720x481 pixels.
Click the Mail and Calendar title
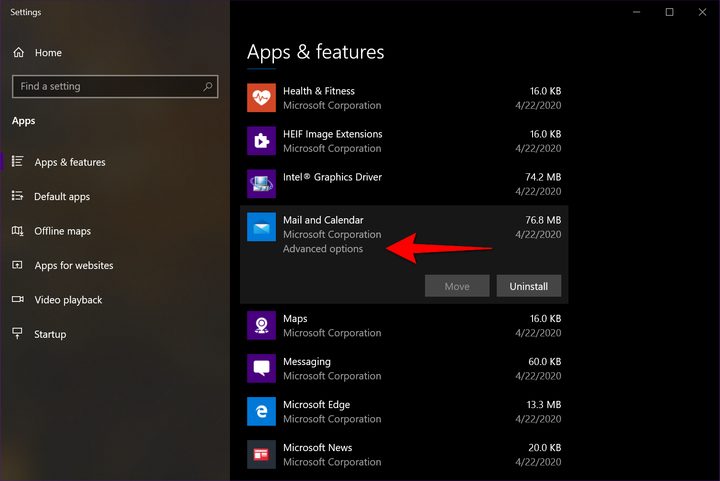(323, 220)
